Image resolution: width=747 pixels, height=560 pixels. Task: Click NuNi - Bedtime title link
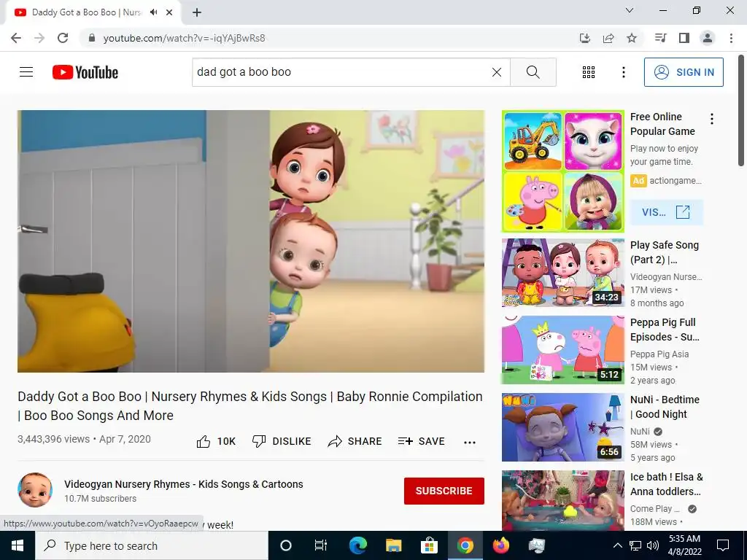(x=665, y=407)
